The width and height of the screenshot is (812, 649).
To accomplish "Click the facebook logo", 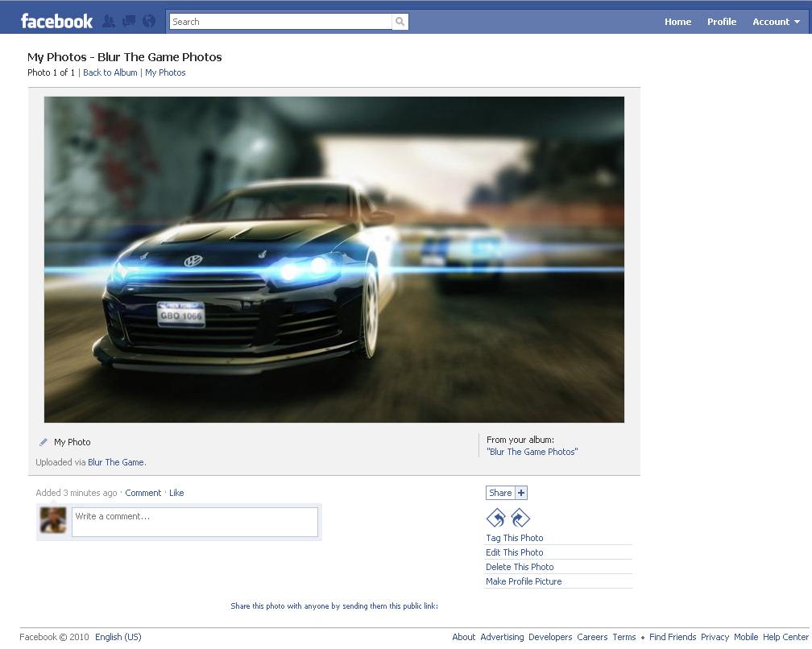I will click(56, 21).
